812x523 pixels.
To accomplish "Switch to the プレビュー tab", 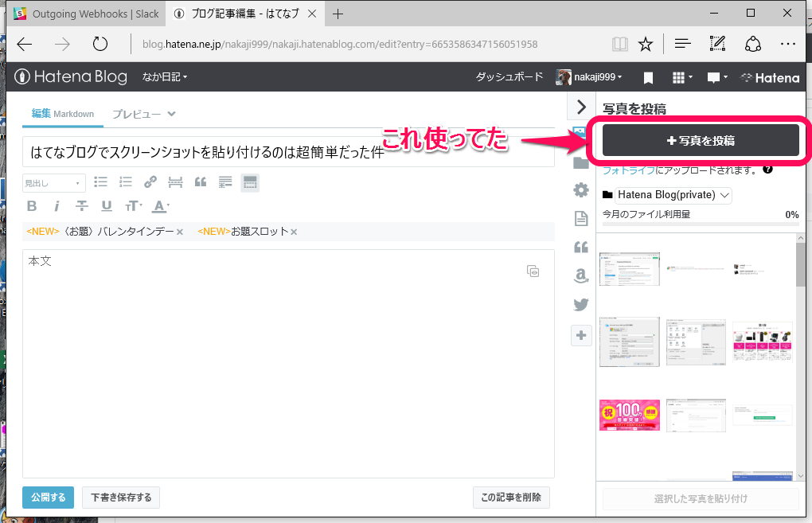I will (136, 114).
